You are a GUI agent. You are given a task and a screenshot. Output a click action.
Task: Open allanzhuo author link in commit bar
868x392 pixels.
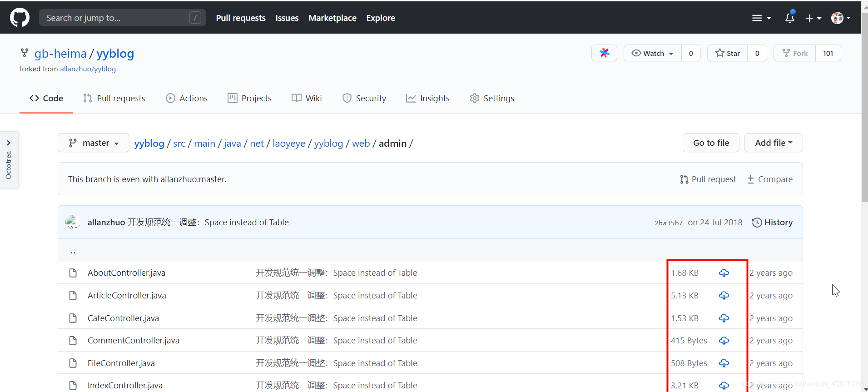pos(106,223)
